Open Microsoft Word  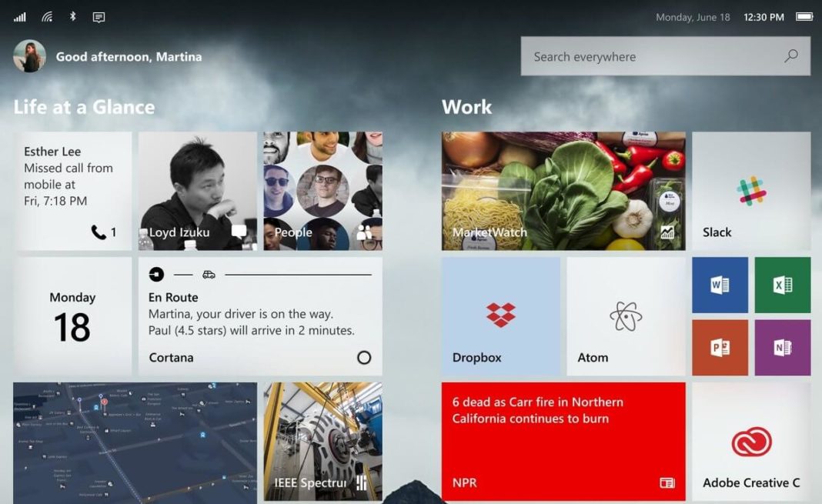tap(720, 285)
